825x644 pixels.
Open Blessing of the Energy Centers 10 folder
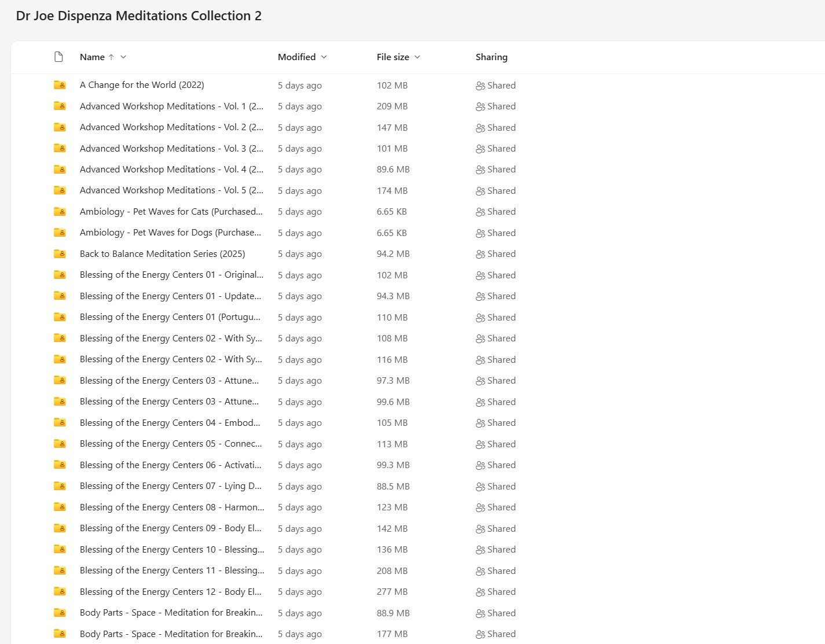pos(172,550)
